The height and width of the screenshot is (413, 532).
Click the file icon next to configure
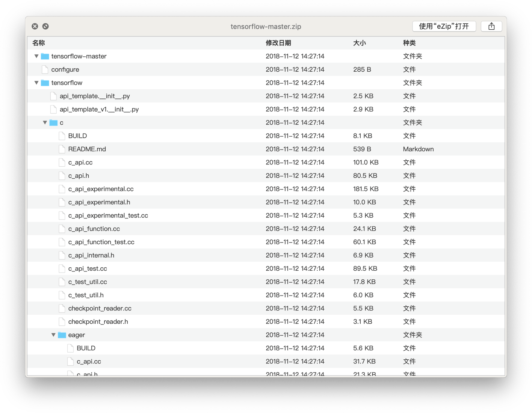click(45, 69)
